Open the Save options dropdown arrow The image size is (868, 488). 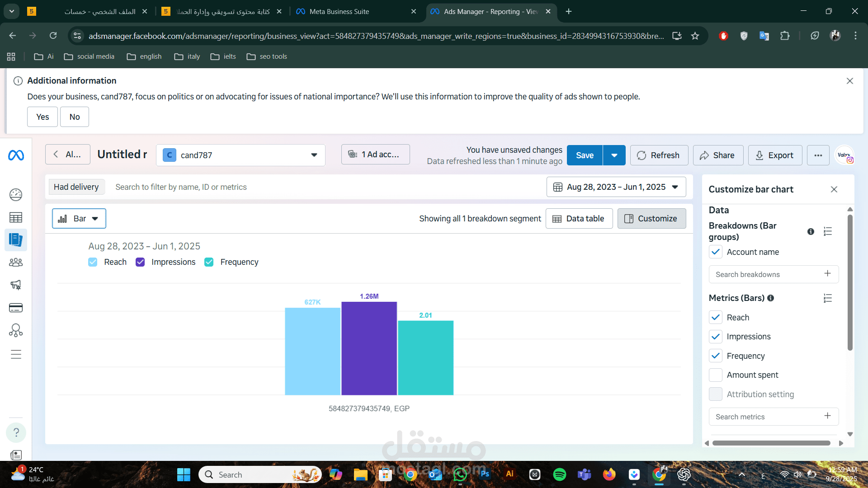[614, 155]
